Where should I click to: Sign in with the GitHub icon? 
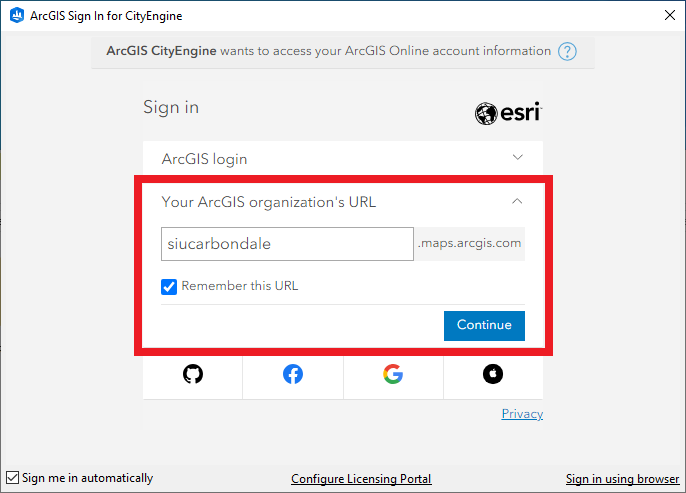[193, 374]
